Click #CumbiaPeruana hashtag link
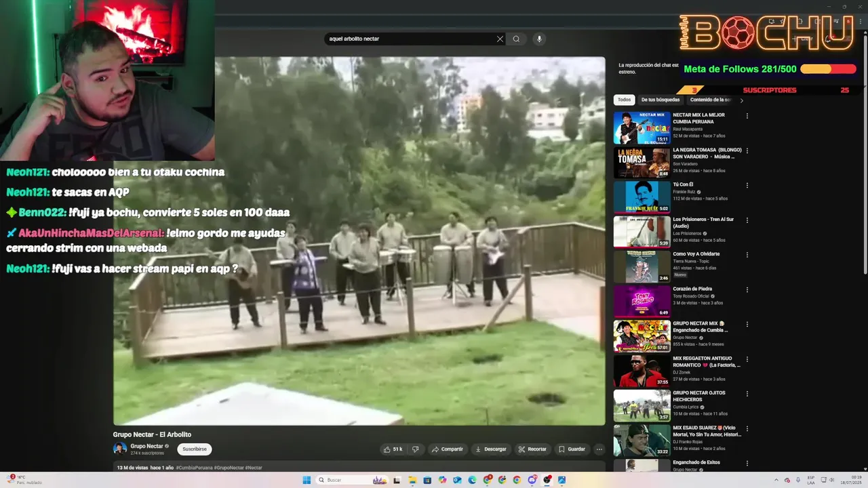The width and height of the screenshot is (868, 488). 194,468
